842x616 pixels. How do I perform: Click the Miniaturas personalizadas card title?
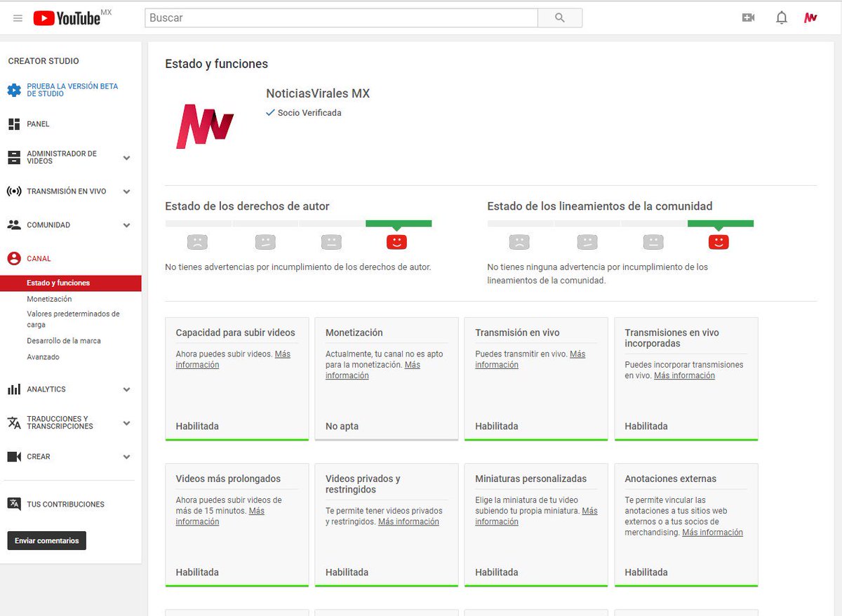coord(530,478)
